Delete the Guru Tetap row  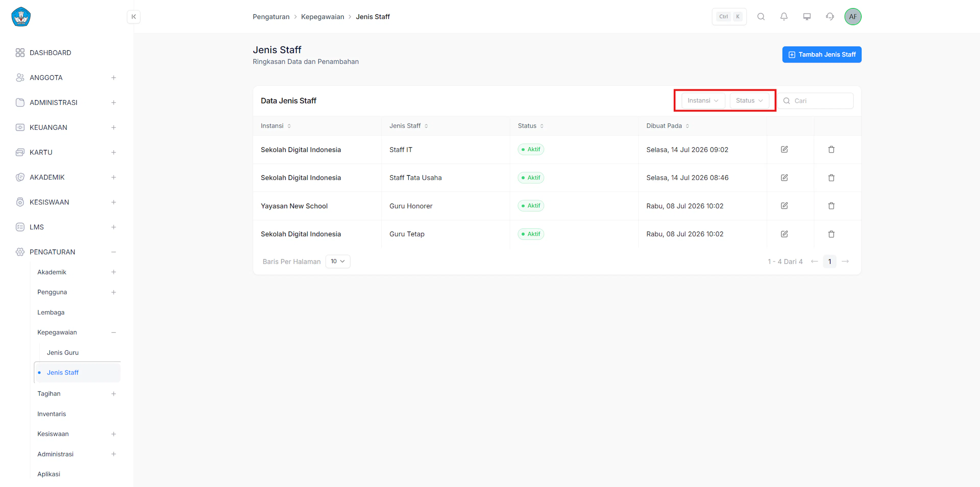831,234
